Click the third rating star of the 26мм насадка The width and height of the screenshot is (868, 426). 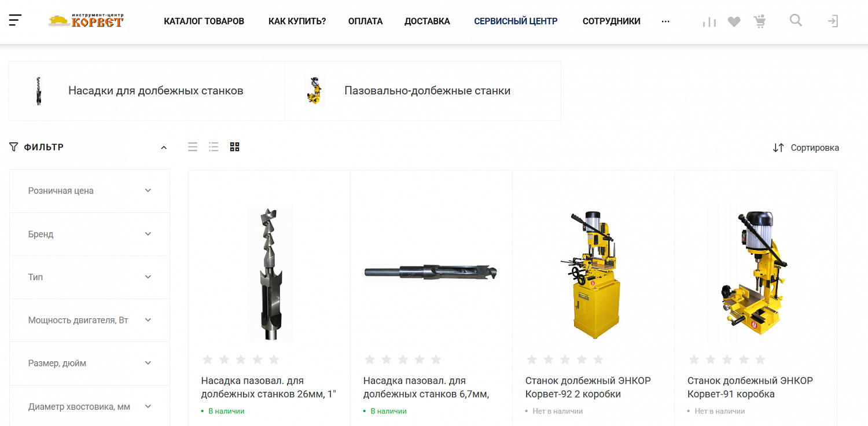(241, 359)
